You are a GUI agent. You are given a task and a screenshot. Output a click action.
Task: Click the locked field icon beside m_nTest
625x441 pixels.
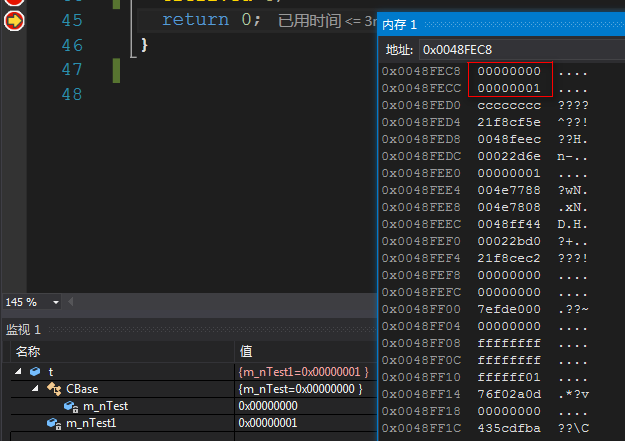click(71, 406)
